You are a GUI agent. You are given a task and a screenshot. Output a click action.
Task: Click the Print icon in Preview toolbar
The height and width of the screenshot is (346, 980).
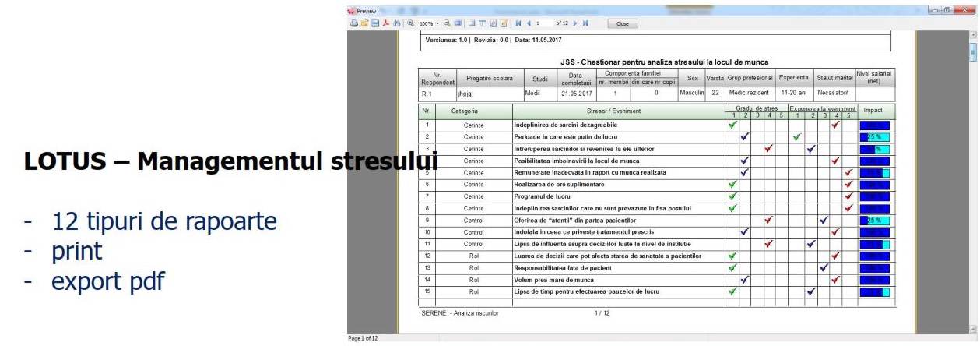(x=354, y=23)
